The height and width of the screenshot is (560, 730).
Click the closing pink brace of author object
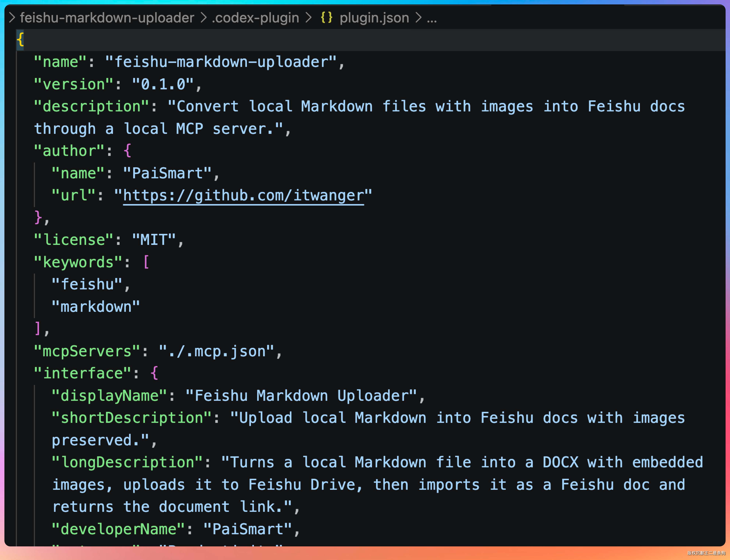click(38, 217)
